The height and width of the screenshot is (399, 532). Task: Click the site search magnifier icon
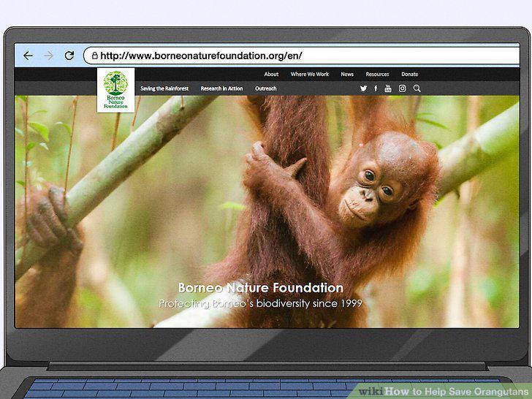click(417, 88)
